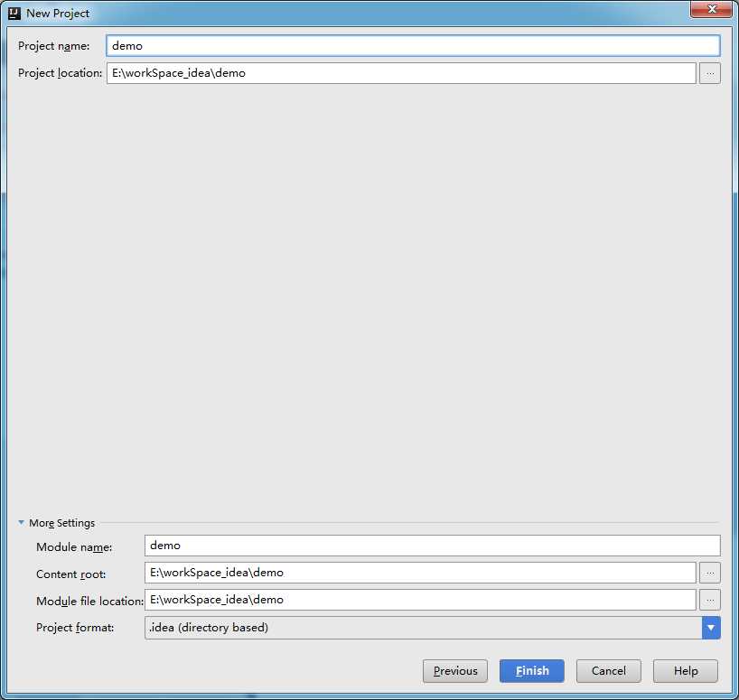The width and height of the screenshot is (739, 700).
Task: Click the Project format label
Action: click(75, 628)
